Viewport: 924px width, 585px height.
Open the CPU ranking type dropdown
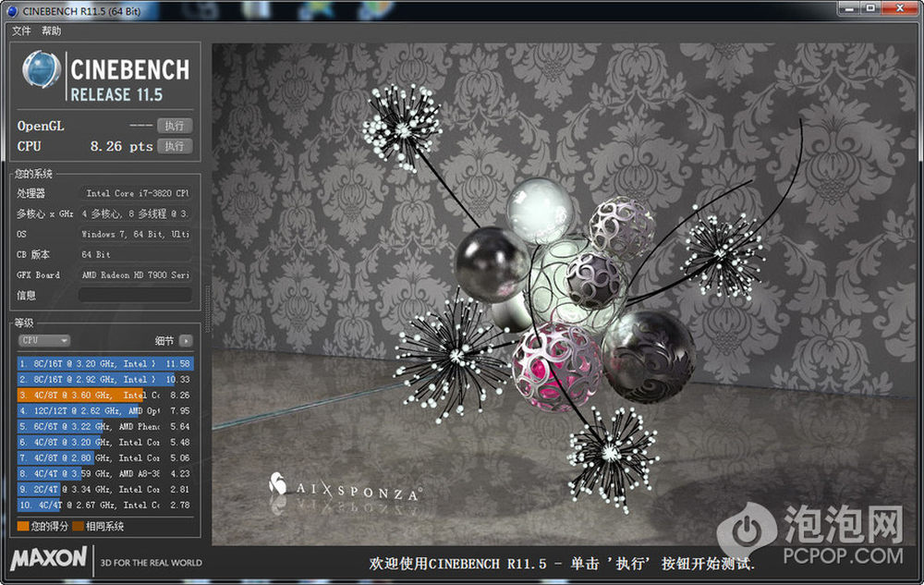(44, 340)
